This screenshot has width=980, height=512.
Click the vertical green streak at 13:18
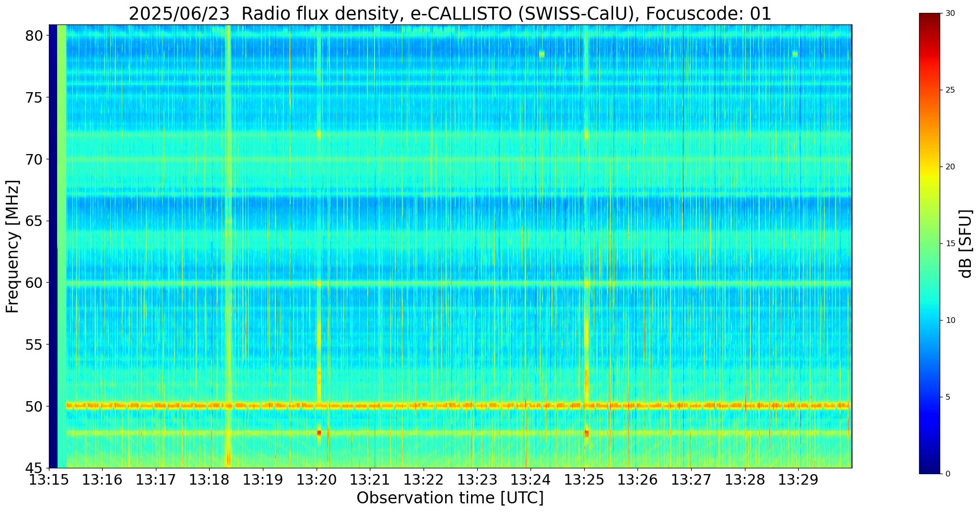228,246
